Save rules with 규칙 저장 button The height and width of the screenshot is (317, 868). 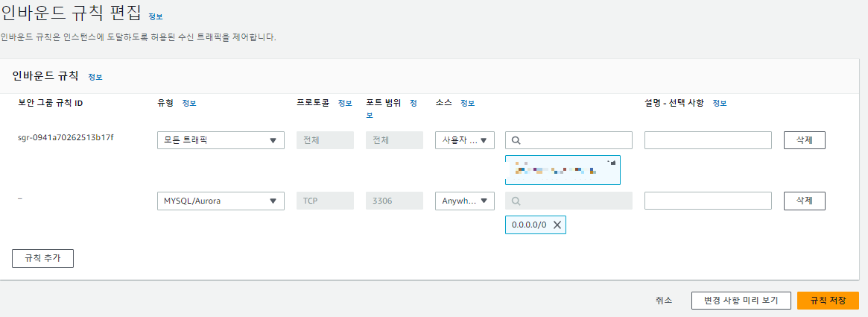829,301
